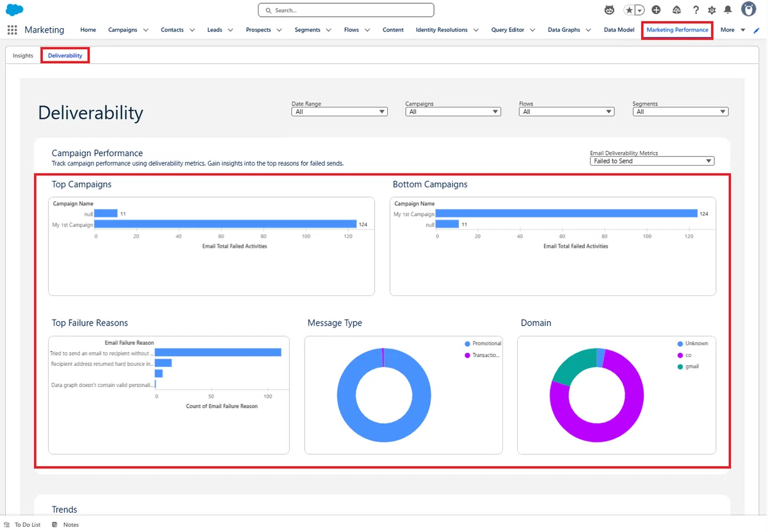The image size is (768, 532).
Task: Open the Trailhead guidance icon
Action: coord(677,10)
